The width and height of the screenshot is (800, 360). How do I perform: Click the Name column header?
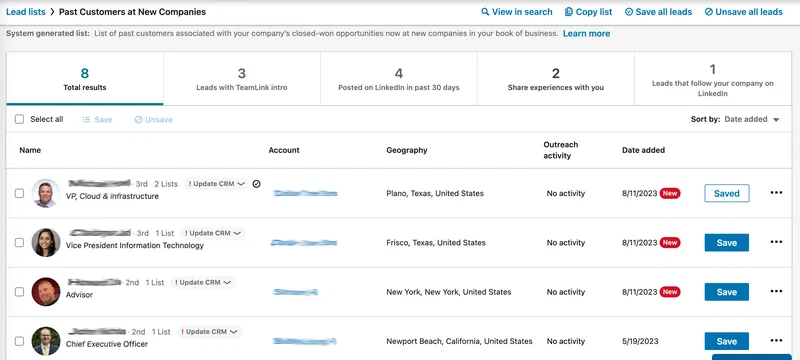30,150
